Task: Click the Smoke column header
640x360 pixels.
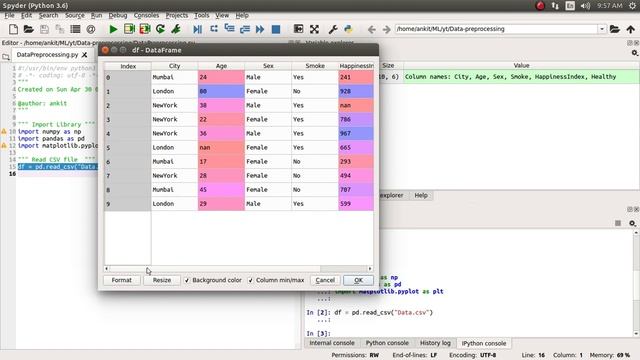Action: 315,66
